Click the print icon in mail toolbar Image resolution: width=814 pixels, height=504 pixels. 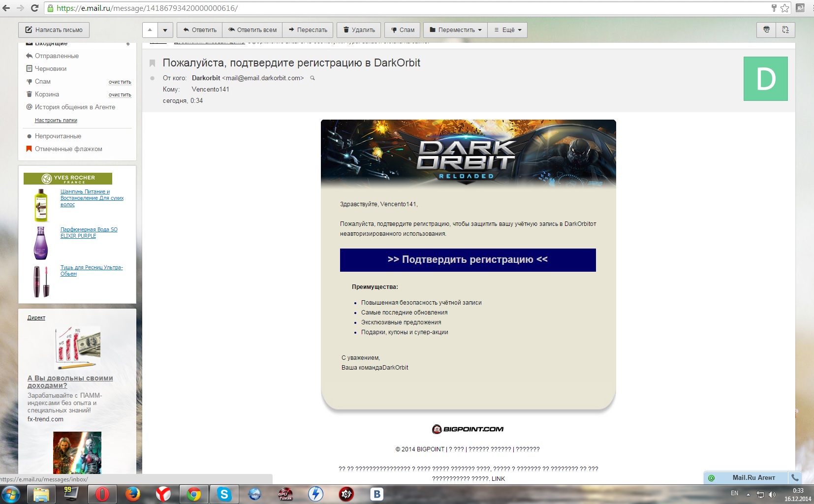pos(766,30)
